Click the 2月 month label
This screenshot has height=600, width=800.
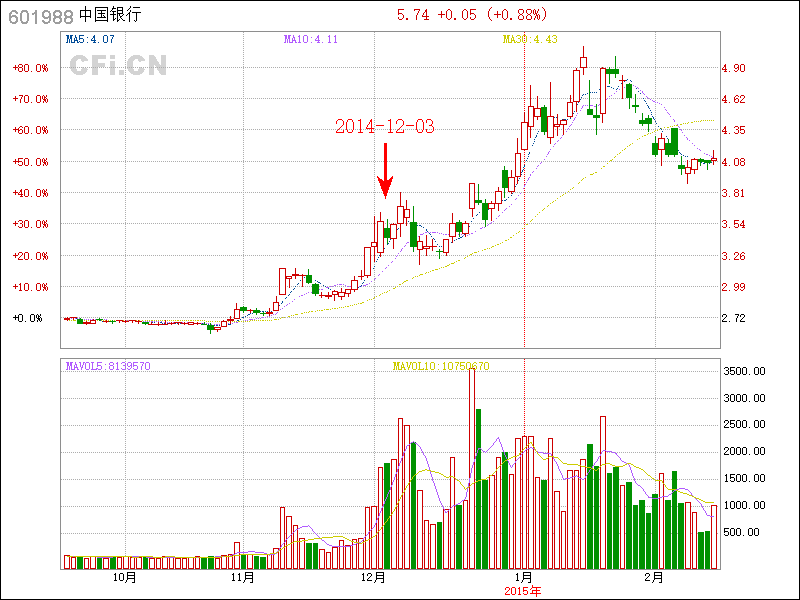(x=654, y=577)
